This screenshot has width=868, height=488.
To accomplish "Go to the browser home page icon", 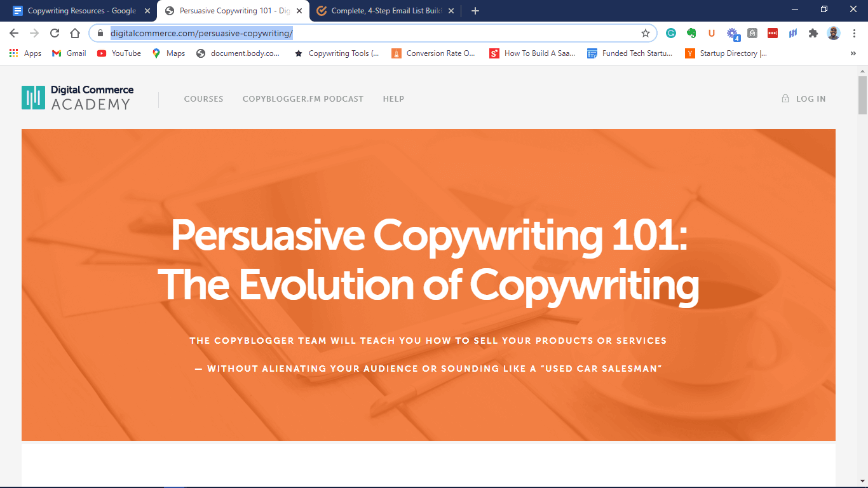I will click(x=75, y=33).
